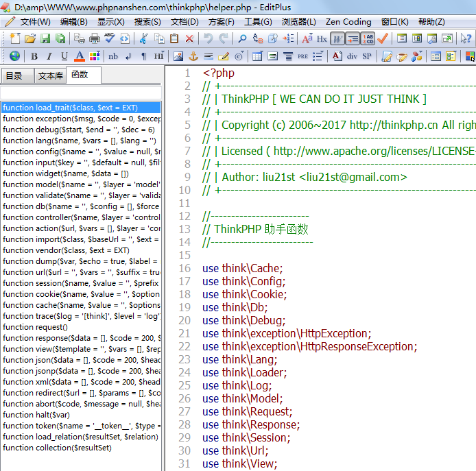Switch to 函数 tab
Image resolution: width=476 pixels, height=471 pixels.
tap(83, 75)
